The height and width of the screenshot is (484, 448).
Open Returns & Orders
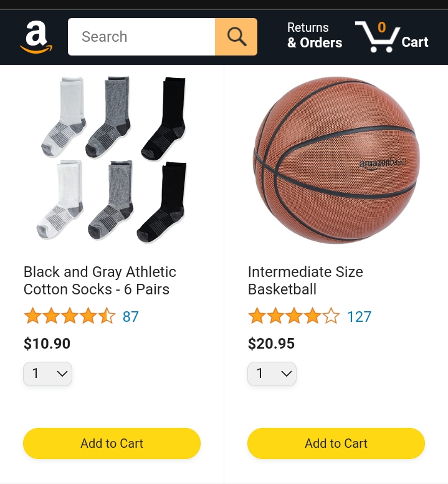(315, 35)
